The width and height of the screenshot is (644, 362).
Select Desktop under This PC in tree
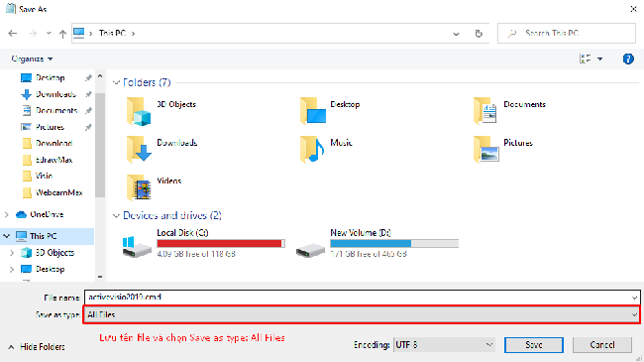51,269
